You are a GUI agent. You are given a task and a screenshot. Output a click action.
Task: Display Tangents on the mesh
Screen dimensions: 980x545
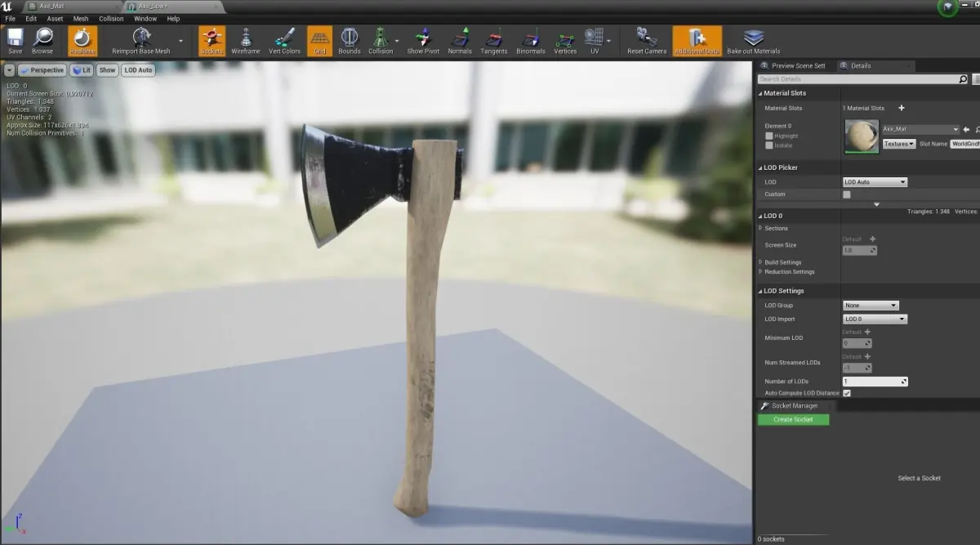[x=494, y=40]
